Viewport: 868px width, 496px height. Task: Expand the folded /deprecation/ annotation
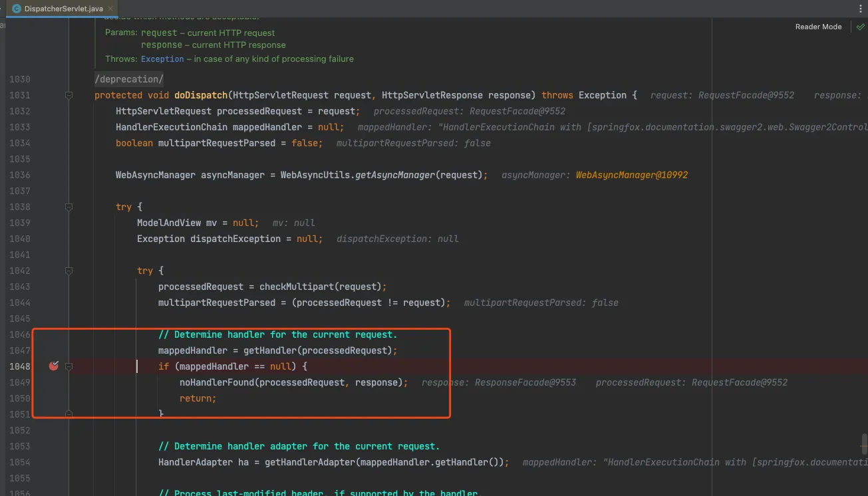129,79
